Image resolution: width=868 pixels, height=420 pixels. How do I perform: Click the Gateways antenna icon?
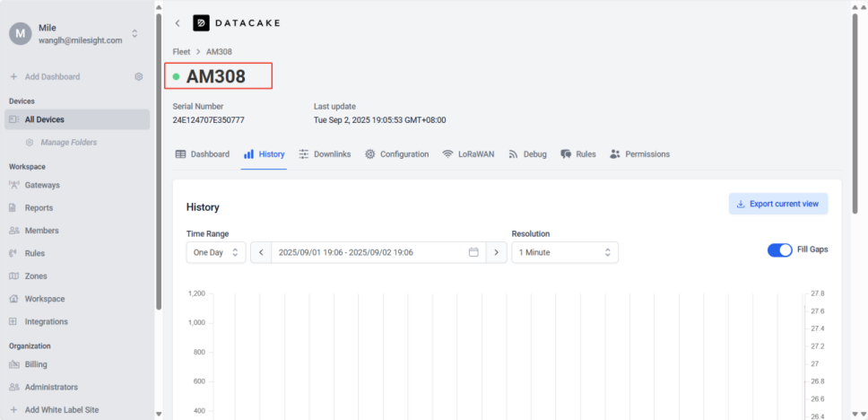[x=14, y=185]
